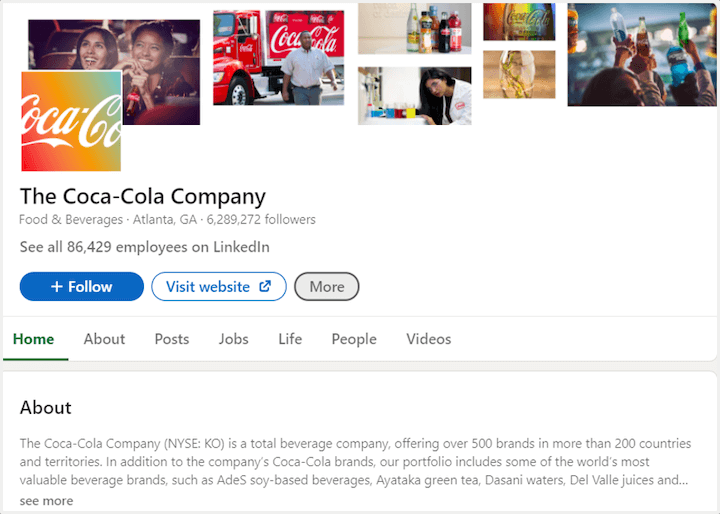This screenshot has height=514, width=720.
Task: View the beverage bottles lineup photo
Action: [414, 28]
